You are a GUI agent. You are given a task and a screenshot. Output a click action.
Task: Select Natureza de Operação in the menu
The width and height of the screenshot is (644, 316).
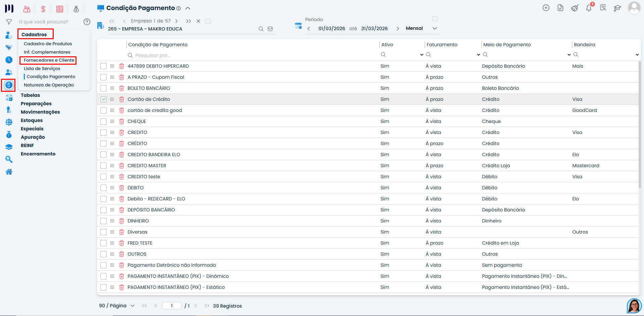[49, 85]
